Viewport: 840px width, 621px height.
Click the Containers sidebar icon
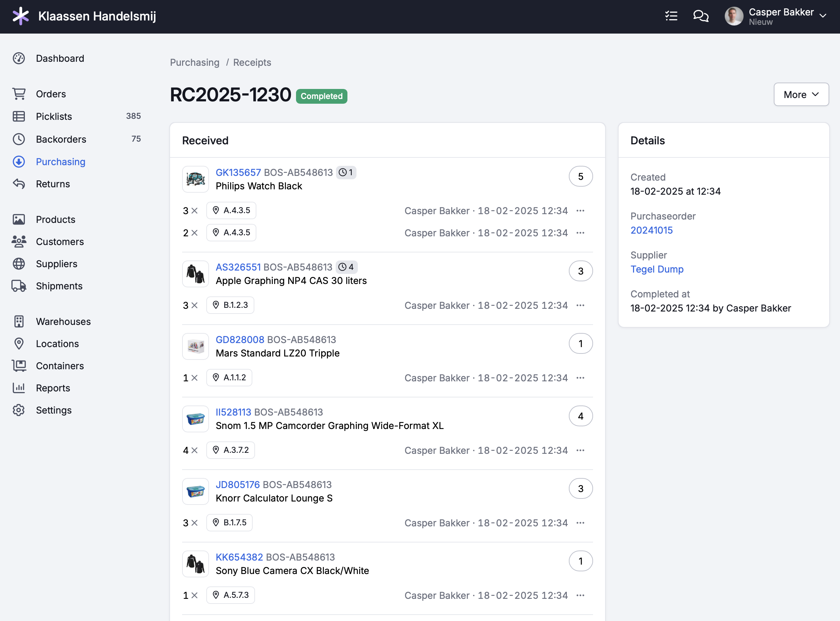(19, 366)
